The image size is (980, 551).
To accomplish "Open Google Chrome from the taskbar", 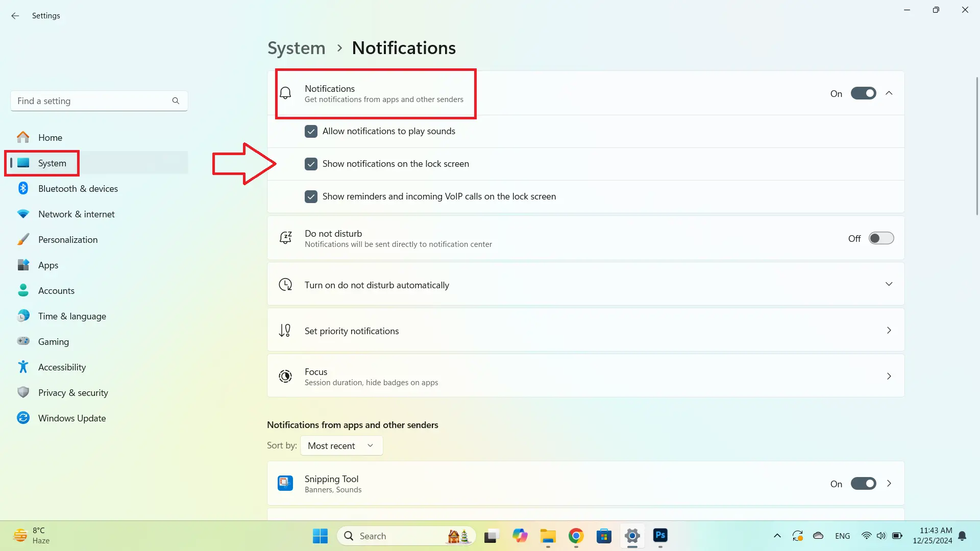I will pos(576,536).
